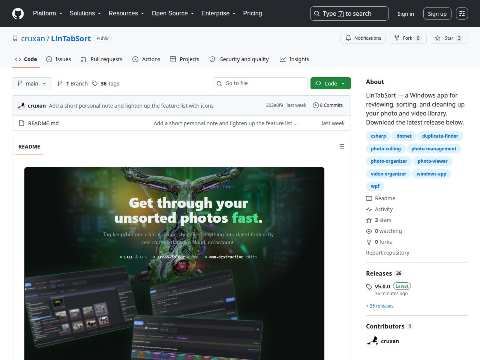Screen dimensions: 480x360
Task: Open contributor cruxan's profile
Action: [383, 341]
